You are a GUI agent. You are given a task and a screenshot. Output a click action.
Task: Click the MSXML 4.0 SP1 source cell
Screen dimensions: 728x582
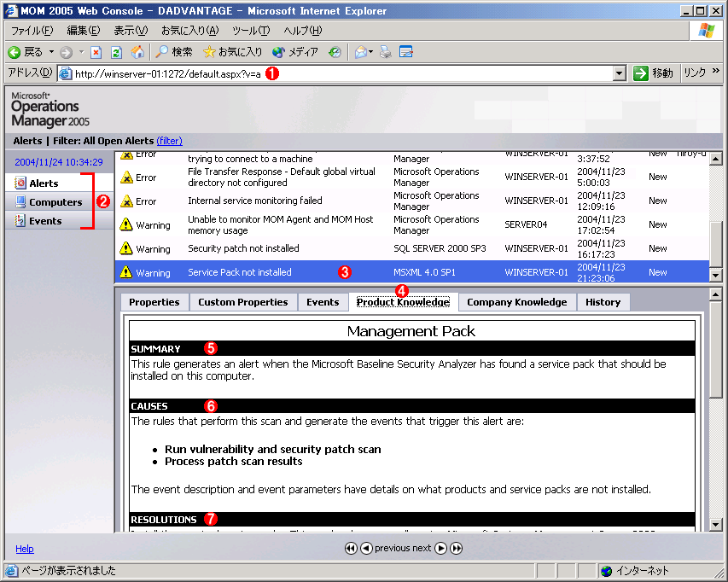click(424, 272)
